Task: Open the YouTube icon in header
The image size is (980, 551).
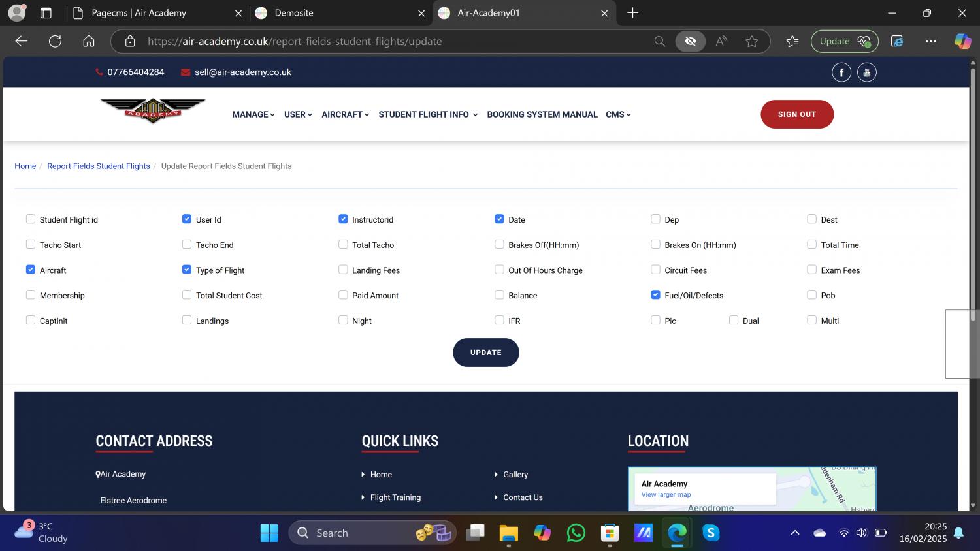Action: [x=866, y=72]
